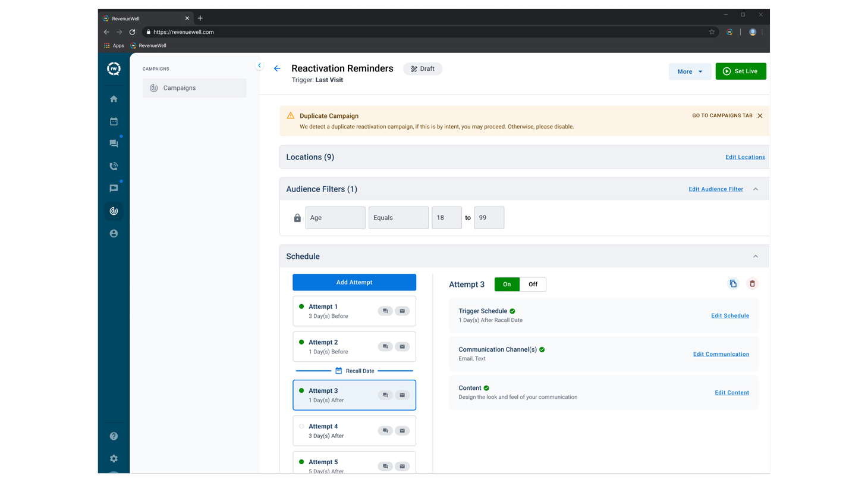Click the text icon on Attempt 5
This screenshot has width=868, height=488.
(x=385, y=466)
